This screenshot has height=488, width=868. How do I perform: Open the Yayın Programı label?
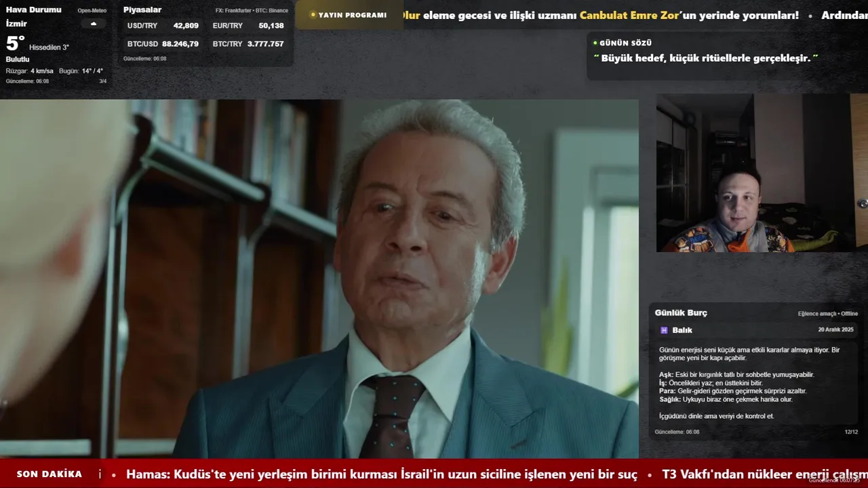tap(352, 15)
